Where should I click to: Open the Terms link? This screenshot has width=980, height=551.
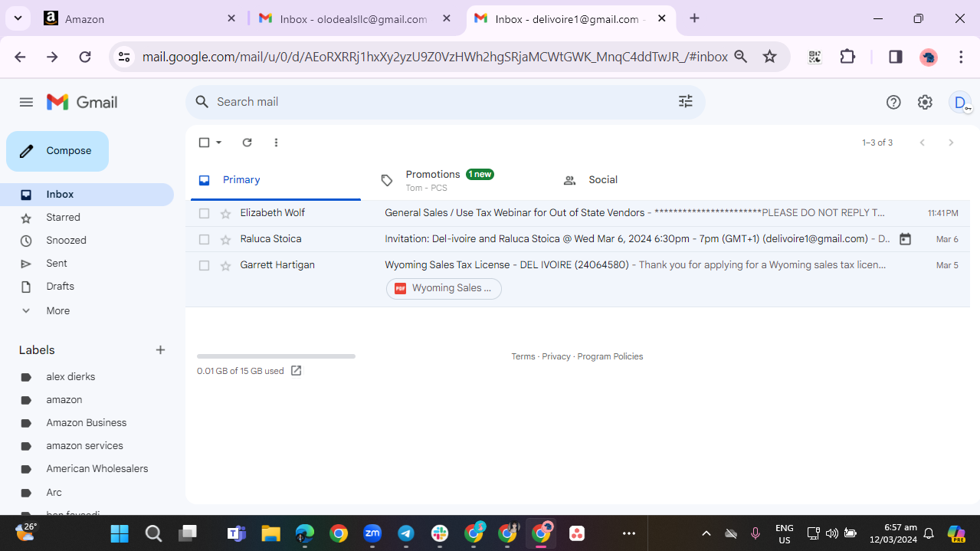click(523, 356)
